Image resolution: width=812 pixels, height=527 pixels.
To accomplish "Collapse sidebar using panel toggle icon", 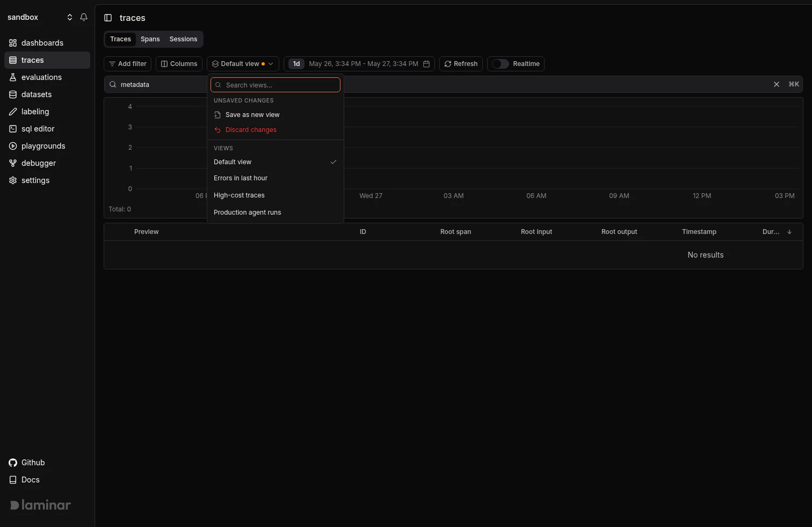I will point(108,18).
